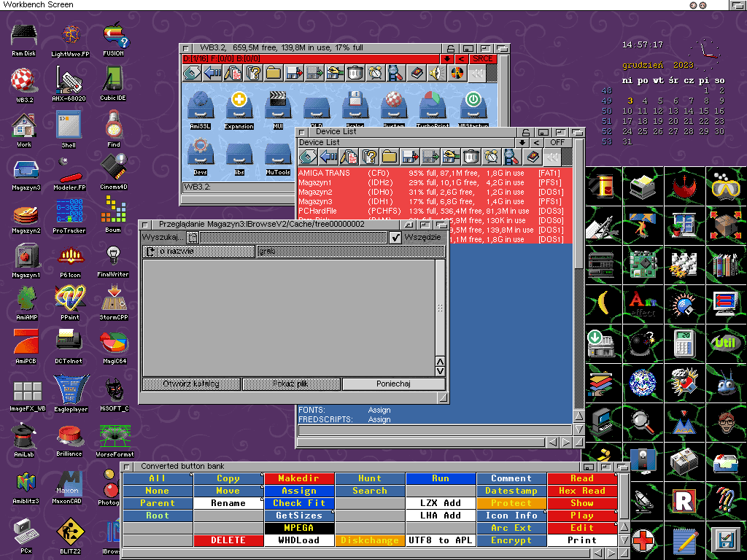Image resolution: width=747 pixels, height=560 pixels.
Task: Click the red book icon in Device List toolbar
Action: 532,157
